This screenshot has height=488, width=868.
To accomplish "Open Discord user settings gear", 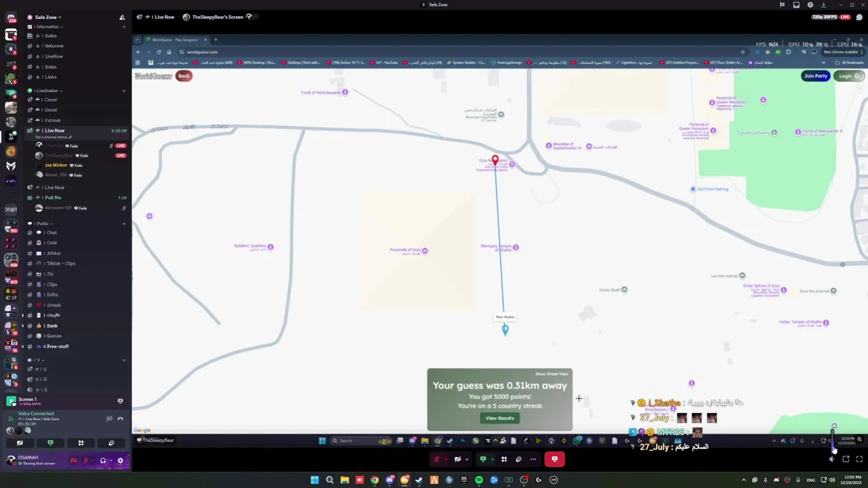I will pos(120,461).
